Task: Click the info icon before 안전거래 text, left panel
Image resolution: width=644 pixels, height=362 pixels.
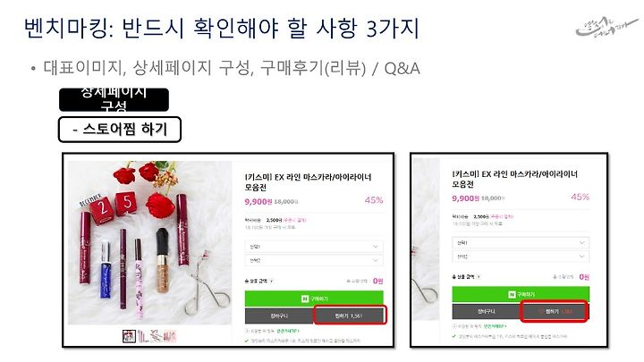Action: (247, 331)
